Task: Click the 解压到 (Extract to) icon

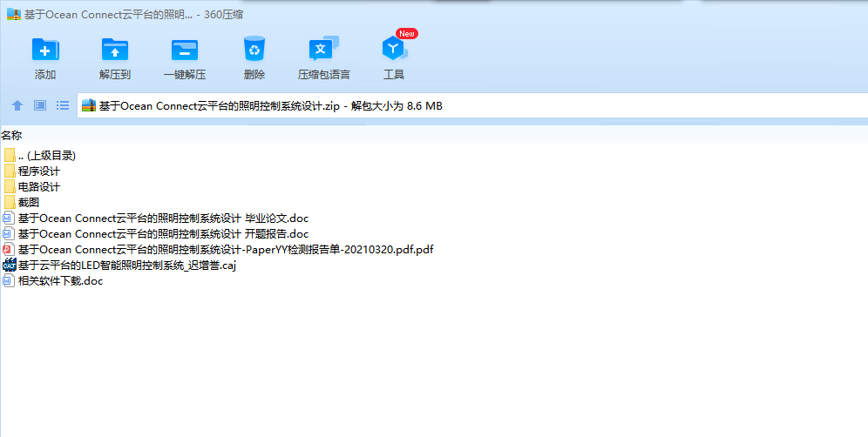Action: coord(115,50)
